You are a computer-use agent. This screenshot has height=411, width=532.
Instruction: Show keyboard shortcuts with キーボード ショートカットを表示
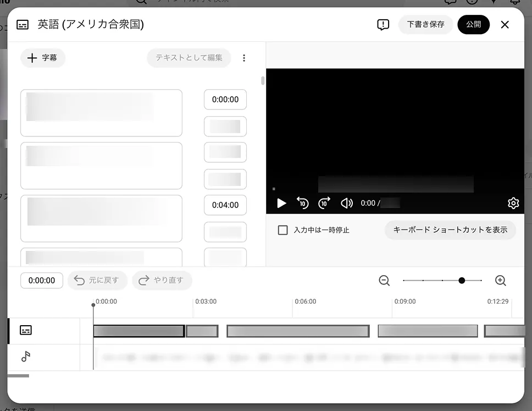click(450, 230)
